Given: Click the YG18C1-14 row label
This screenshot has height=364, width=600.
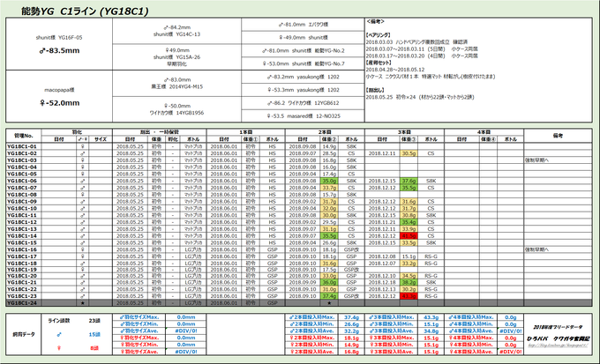Looking at the screenshot, I should (22, 236).
